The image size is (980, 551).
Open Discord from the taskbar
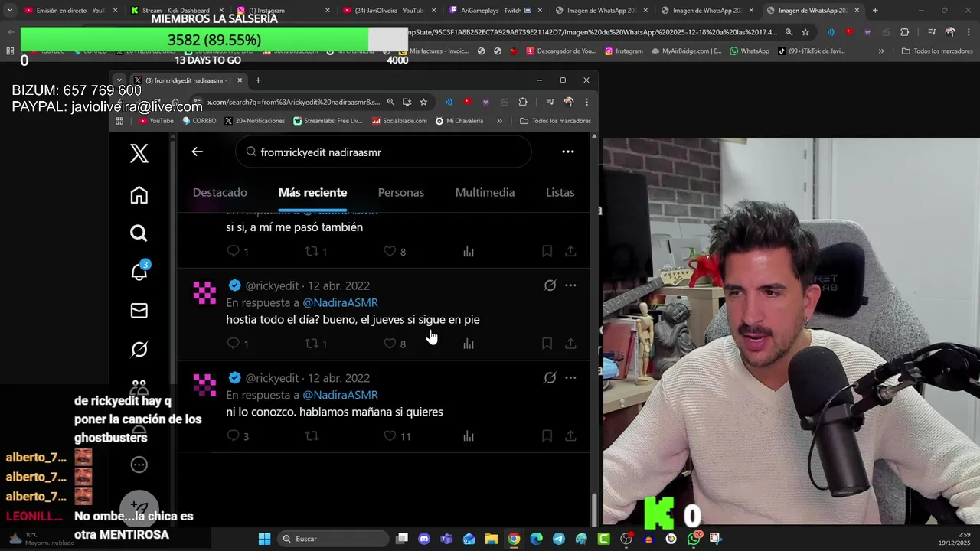click(424, 539)
